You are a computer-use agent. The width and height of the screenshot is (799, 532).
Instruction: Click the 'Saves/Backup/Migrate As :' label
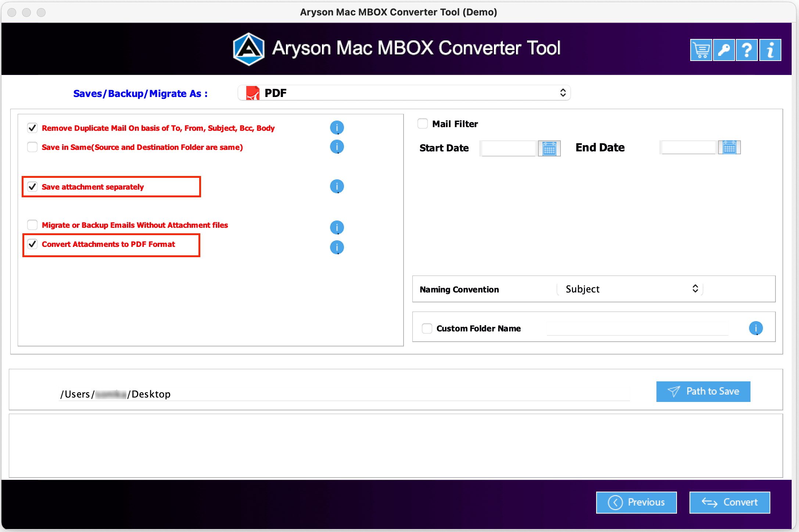(x=140, y=94)
